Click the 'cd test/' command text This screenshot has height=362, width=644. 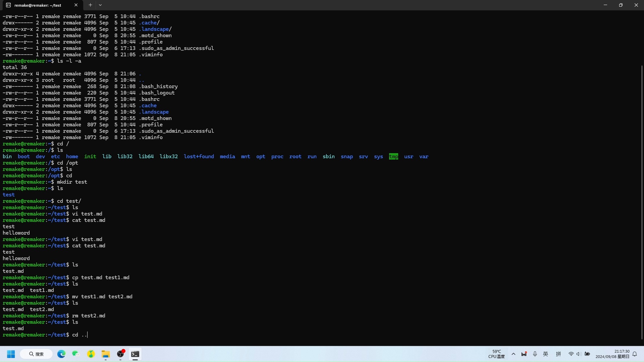[69, 201]
